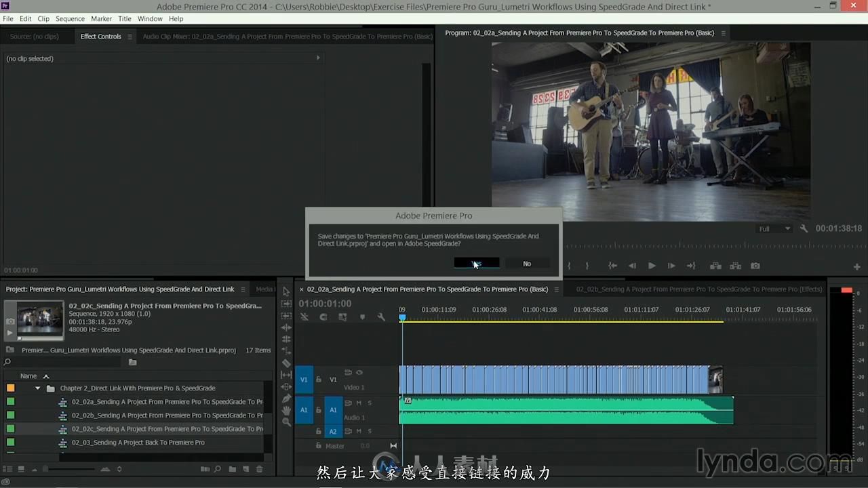
Task: Mute the Audio 1 track
Action: pyautogui.click(x=359, y=403)
